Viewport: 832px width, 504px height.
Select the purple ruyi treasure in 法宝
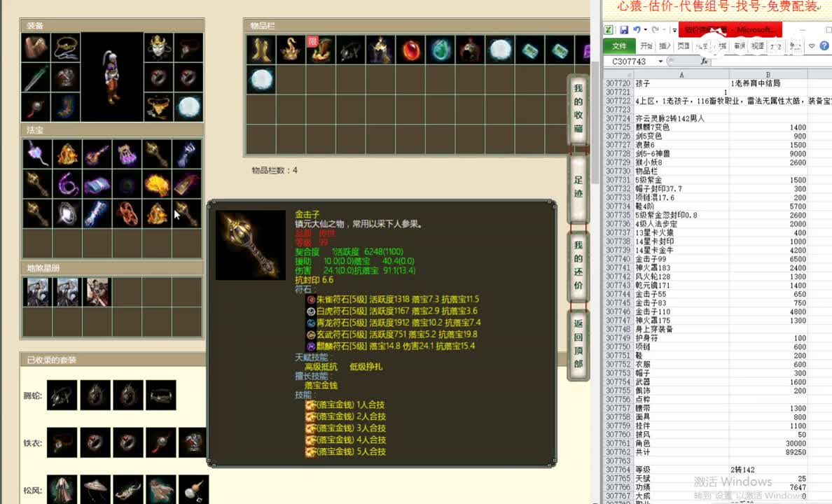[37, 155]
